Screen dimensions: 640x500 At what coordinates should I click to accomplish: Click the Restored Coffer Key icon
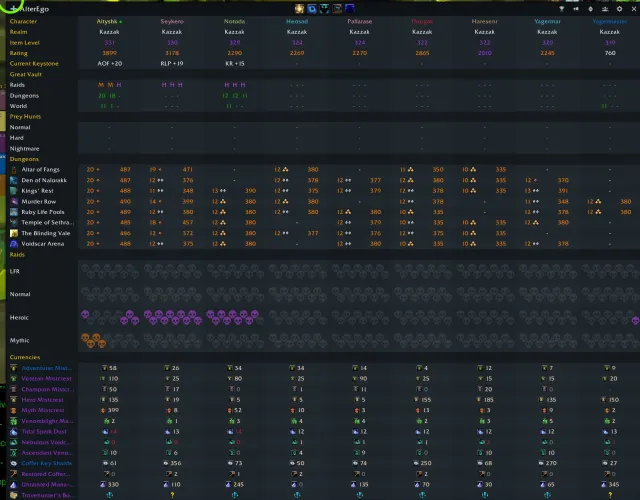point(14,474)
